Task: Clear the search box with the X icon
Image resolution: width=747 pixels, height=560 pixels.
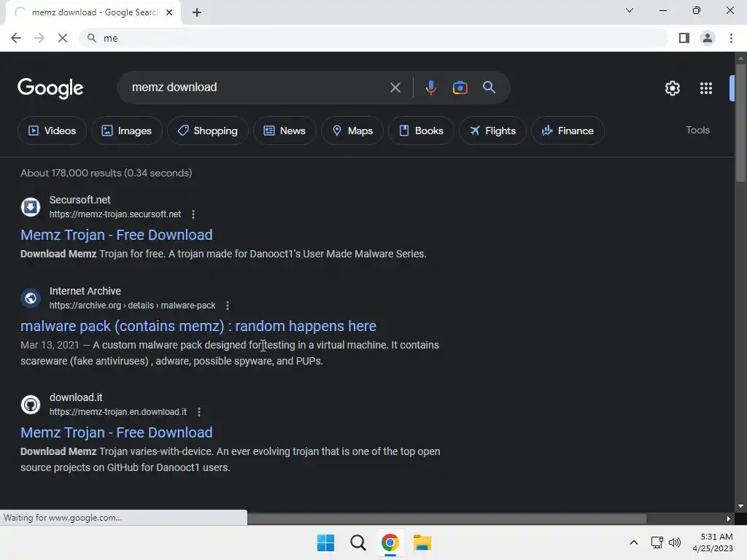Action: (x=395, y=87)
